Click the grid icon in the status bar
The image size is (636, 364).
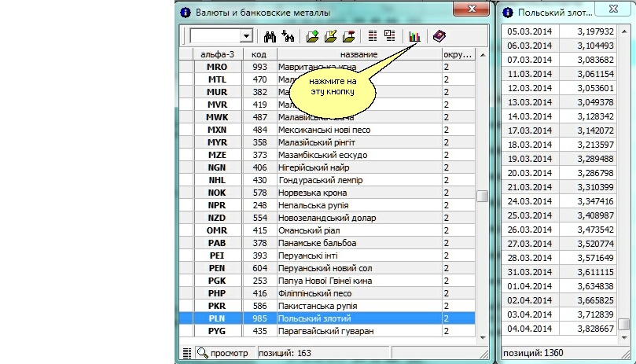tap(187, 353)
